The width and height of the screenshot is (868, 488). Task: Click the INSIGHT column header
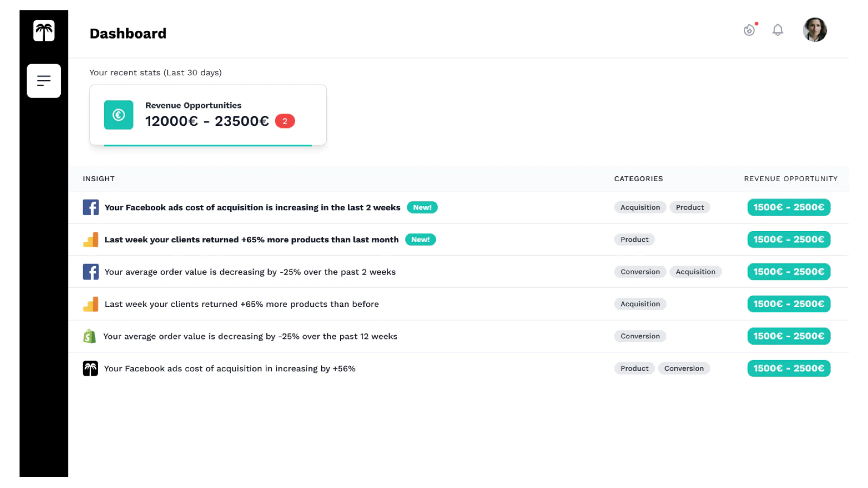point(99,179)
